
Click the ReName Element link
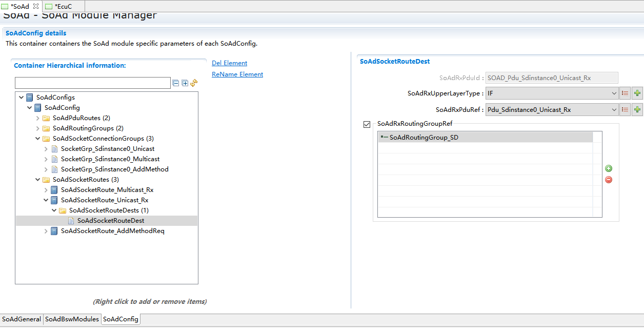coord(237,74)
